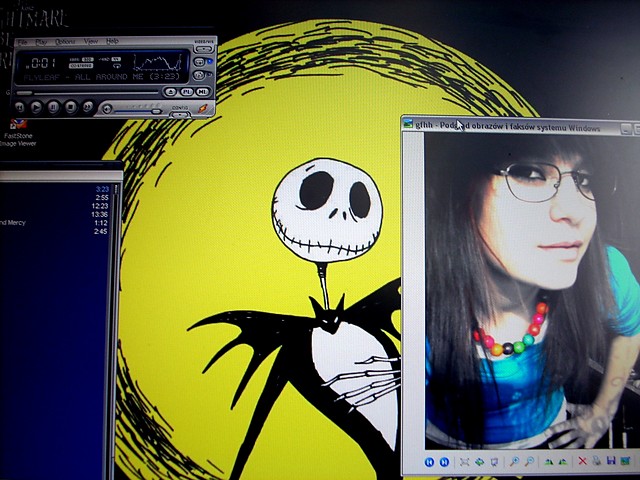Click Winamp's previous track button
This screenshot has width=640, height=480.
pos(19,107)
